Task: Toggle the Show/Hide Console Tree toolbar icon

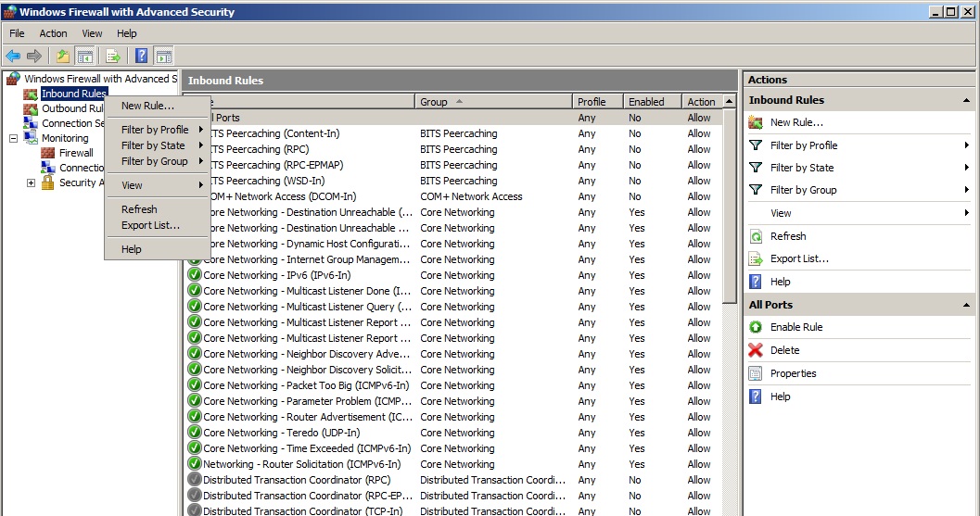Action: [84, 57]
